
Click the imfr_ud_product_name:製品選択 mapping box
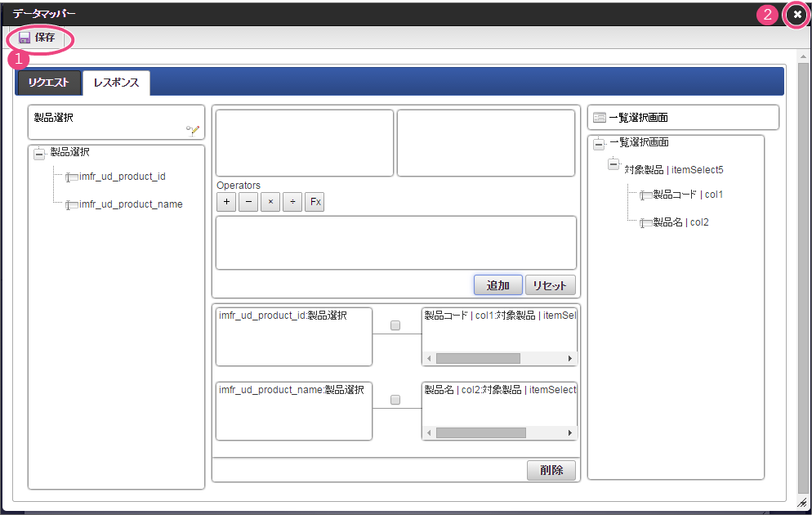point(293,411)
